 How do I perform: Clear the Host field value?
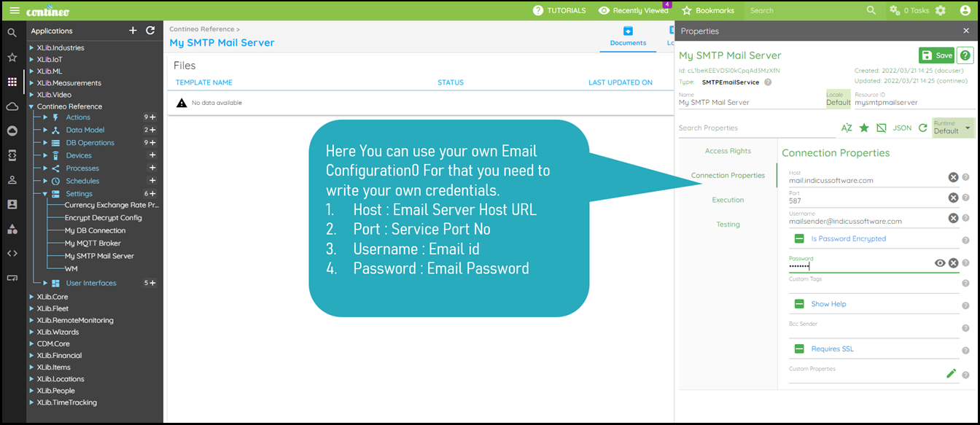tap(953, 177)
